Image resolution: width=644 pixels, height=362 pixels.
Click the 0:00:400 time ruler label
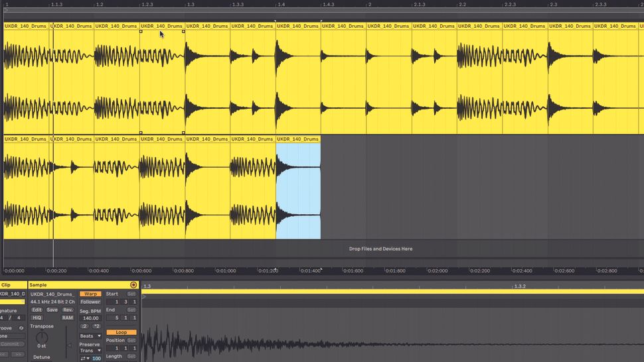pyautogui.click(x=99, y=271)
